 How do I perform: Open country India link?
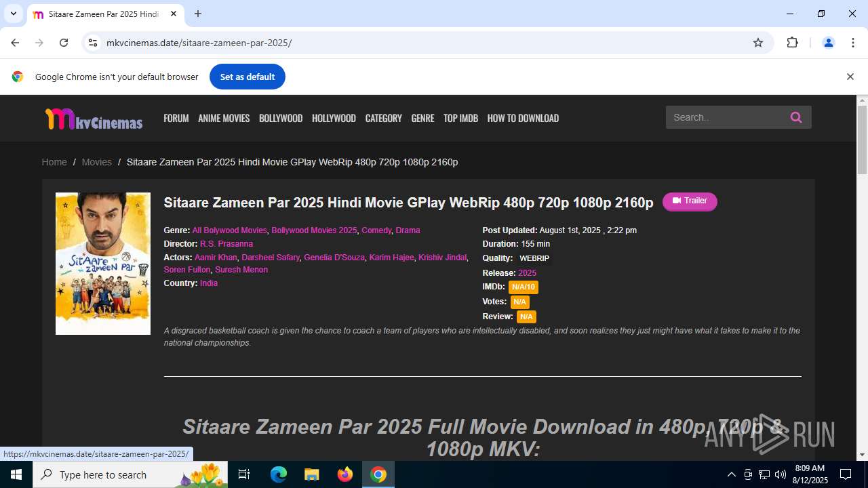point(209,283)
